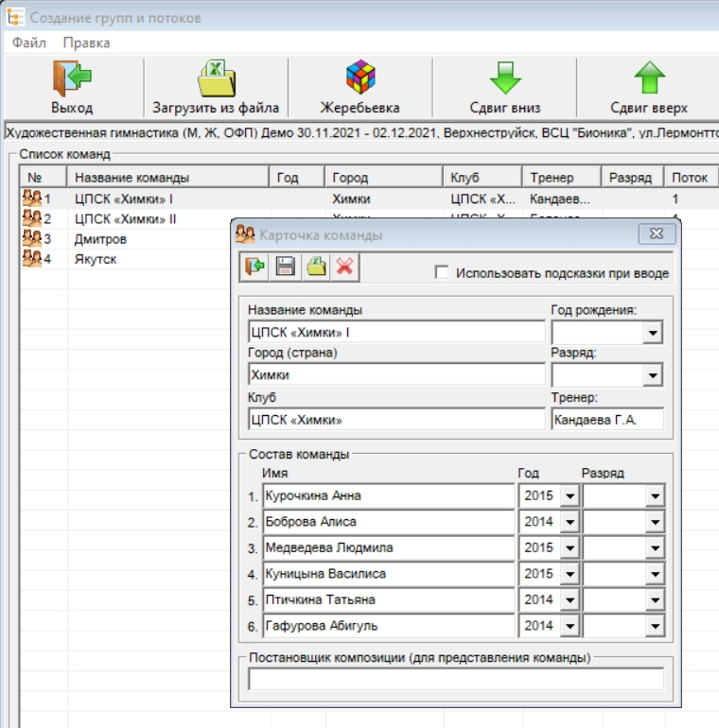Open the Правка menu

click(86, 43)
